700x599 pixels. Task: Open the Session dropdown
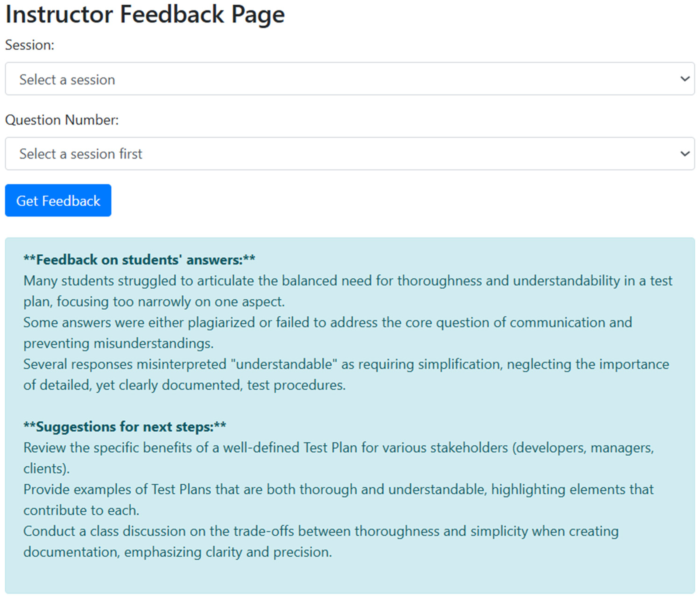349,79
